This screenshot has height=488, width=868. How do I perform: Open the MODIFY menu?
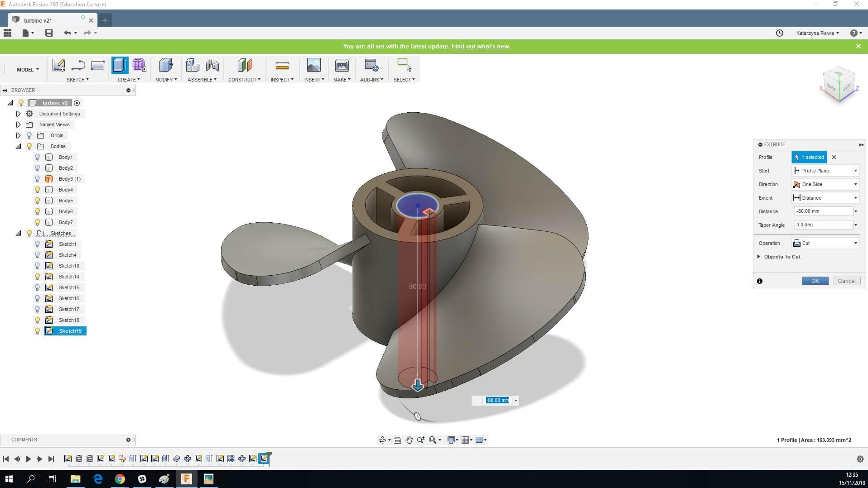click(166, 80)
